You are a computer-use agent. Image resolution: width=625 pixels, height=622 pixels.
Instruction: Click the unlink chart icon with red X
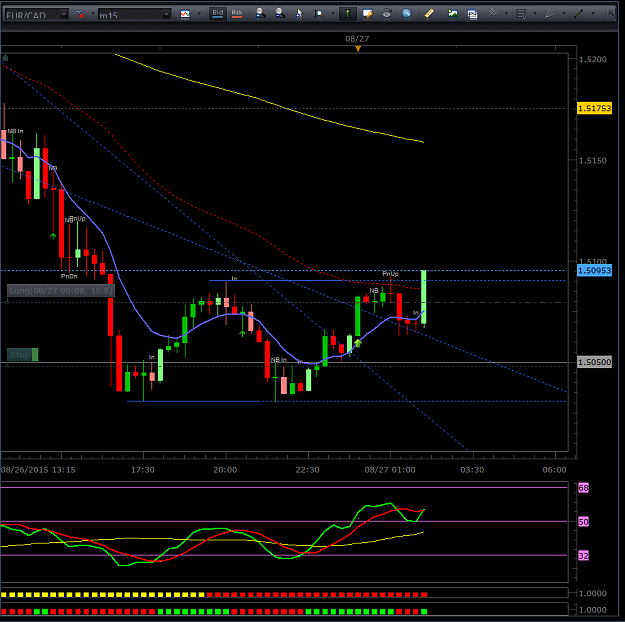point(80,14)
